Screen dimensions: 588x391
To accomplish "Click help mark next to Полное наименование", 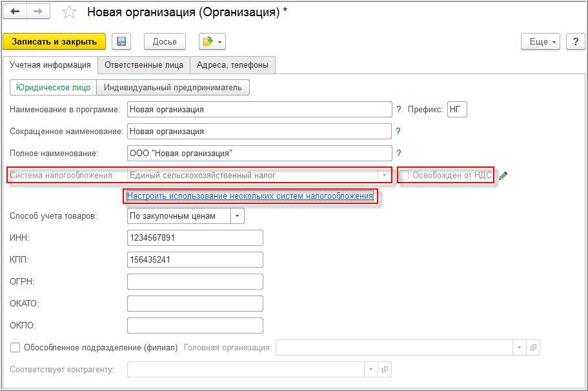I will click(x=398, y=153).
